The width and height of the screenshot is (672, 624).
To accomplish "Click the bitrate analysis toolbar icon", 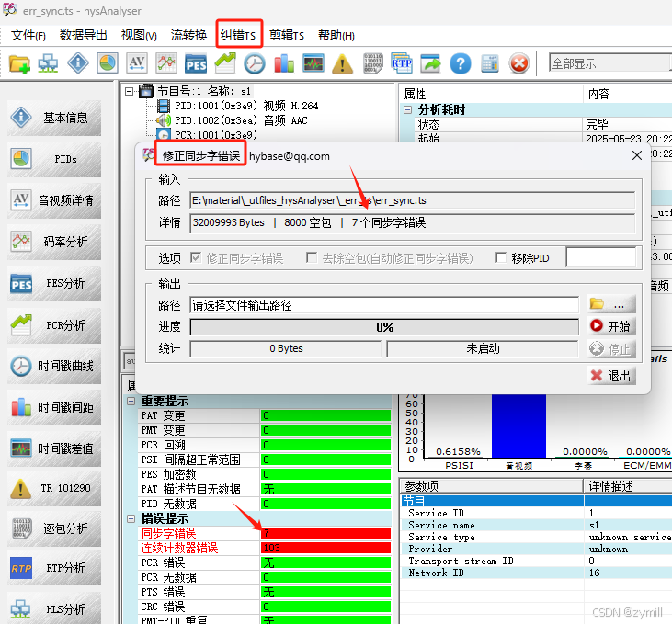I will 166,63.
